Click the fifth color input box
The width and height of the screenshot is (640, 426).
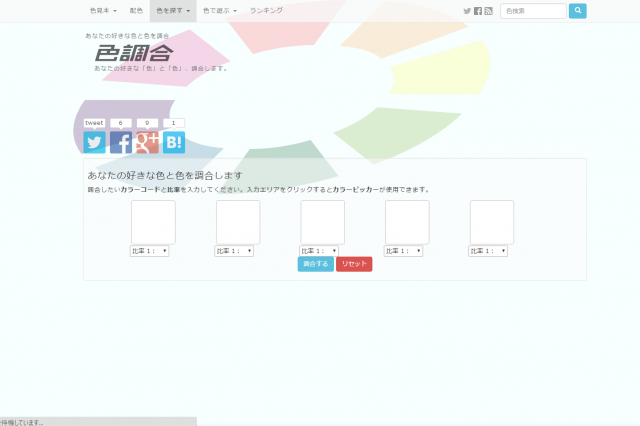point(492,222)
